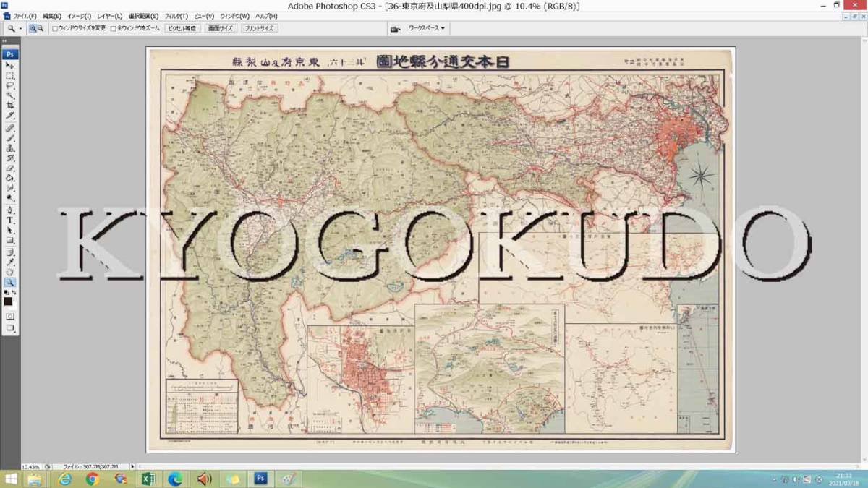Select the Dodge tool

tap(10, 198)
